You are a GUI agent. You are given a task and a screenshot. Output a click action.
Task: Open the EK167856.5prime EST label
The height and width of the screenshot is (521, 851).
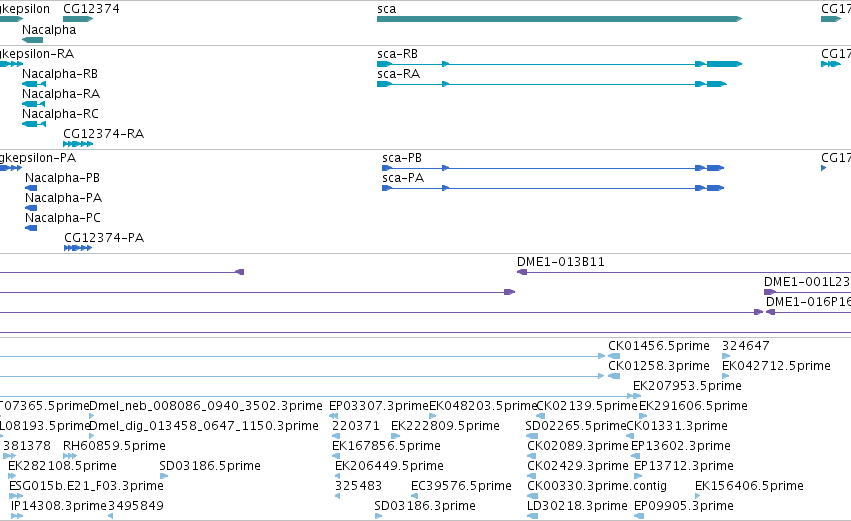386,447
